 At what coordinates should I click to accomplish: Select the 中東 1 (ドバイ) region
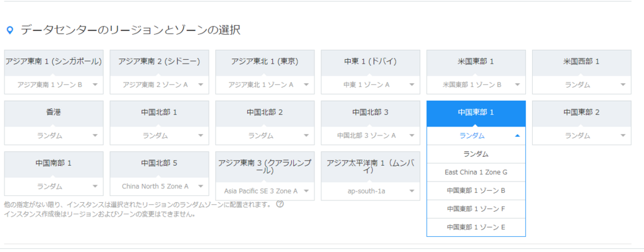click(370, 62)
